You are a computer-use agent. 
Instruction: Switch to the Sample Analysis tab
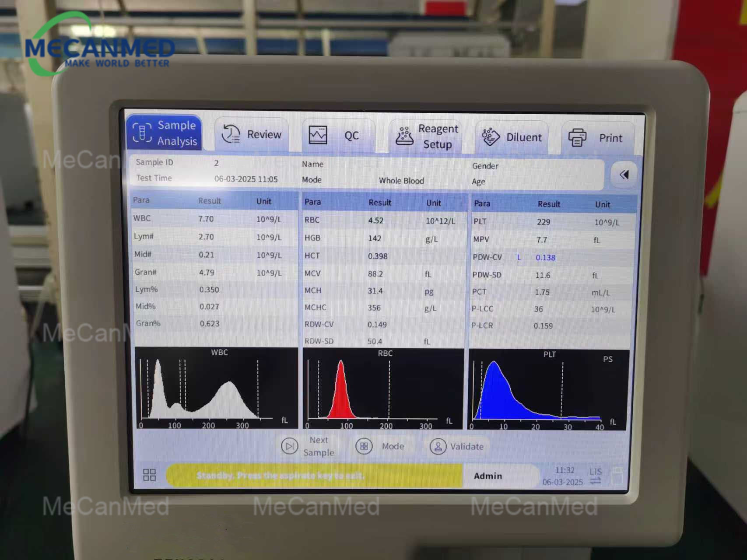(x=165, y=133)
